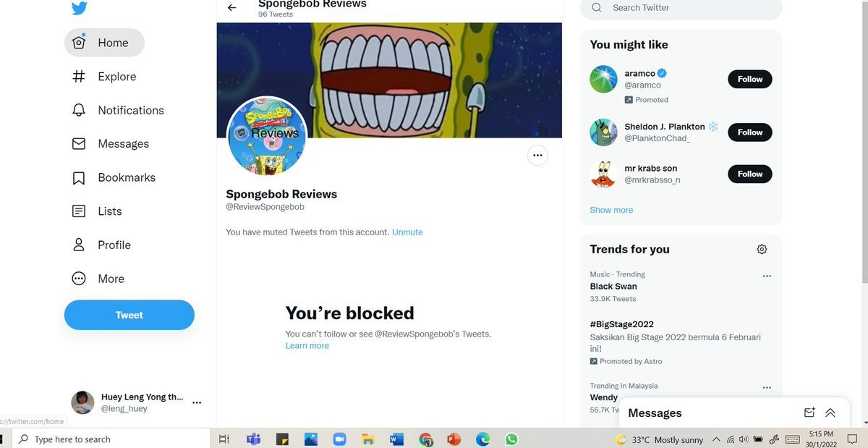Click the battery tray icon
Image resolution: width=868 pixels, height=448 pixels.
758,439
